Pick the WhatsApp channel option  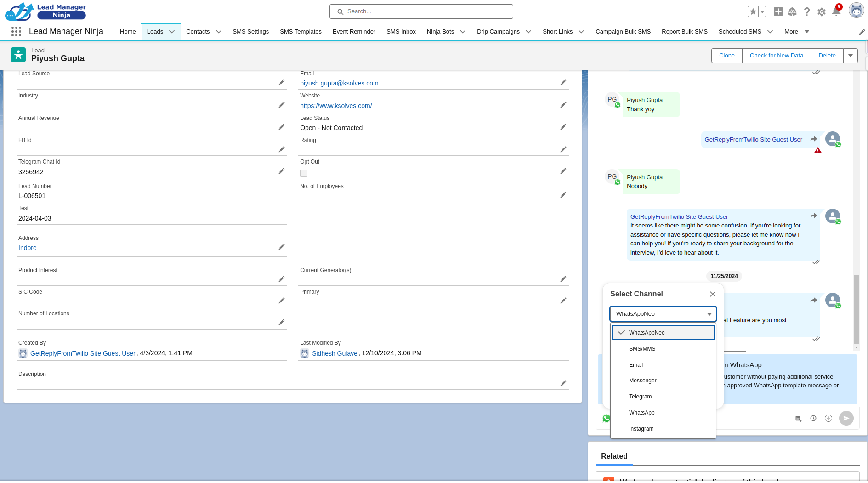click(x=663, y=413)
